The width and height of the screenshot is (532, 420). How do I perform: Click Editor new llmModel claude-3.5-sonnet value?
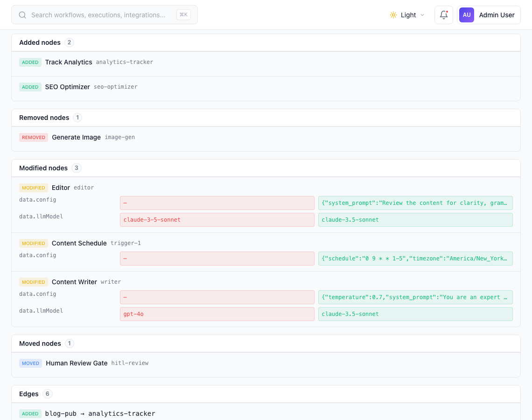click(415, 220)
